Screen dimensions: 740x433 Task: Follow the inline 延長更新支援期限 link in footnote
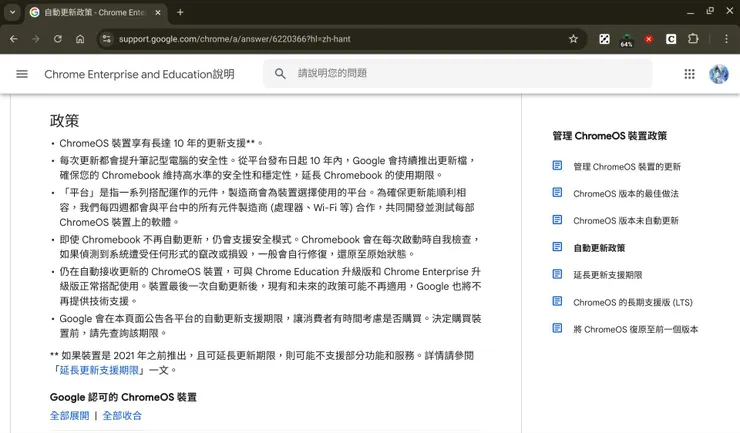(x=99, y=370)
